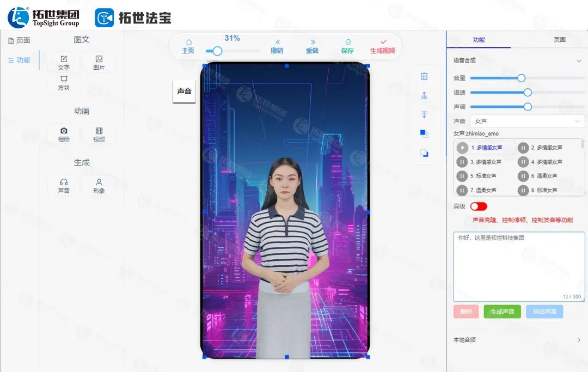
Task: Click the 女声:zhimiao_emo label
Action: 476,133
